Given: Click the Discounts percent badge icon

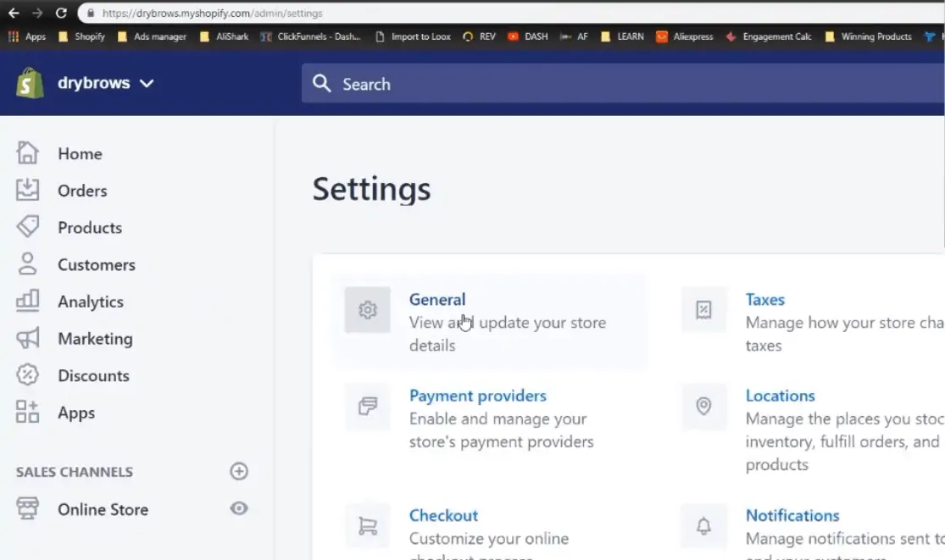Looking at the screenshot, I should 28,375.
